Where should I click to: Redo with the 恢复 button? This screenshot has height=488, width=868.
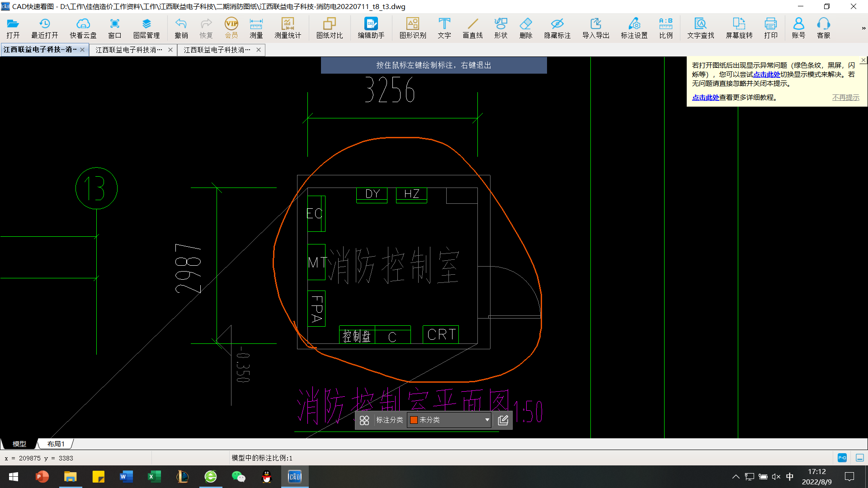tap(206, 28)
